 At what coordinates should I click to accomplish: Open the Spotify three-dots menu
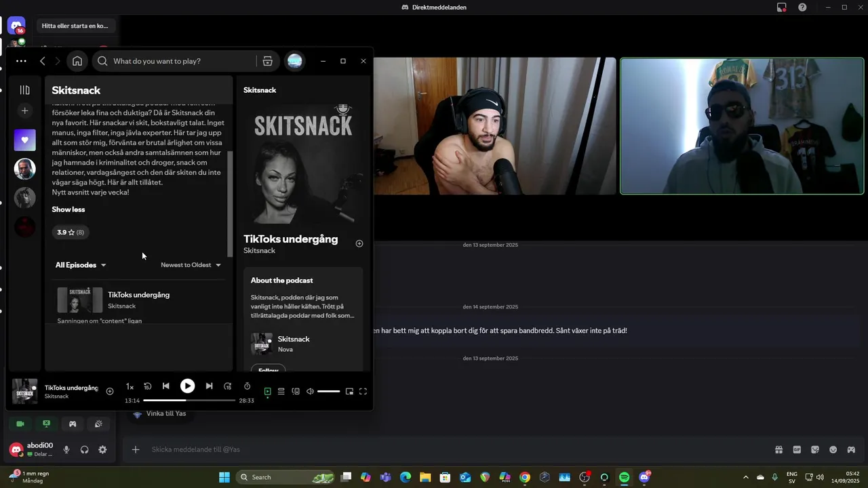[21, 61]
